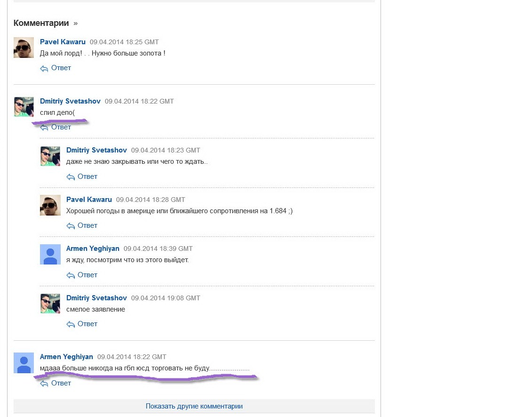Viewport: 532px width, 417px height.
Task: Open Pavel Kawaru profile link at 18:25
Action: pyautogui.click(x=63, y=42)
